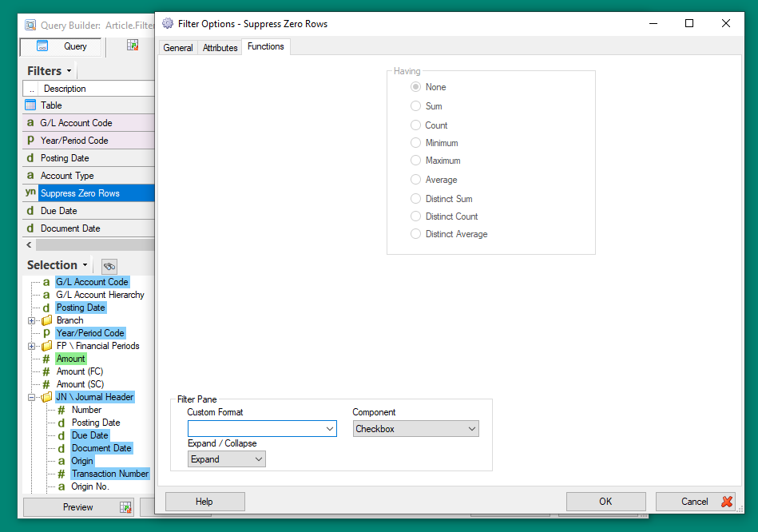Click the left arrow of the Filters scrollbar

[29, 244]
